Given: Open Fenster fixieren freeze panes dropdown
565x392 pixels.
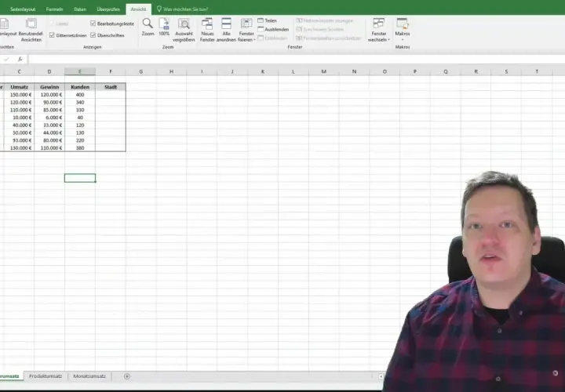Looking at the screenshot, I should (x=246, y=31).
